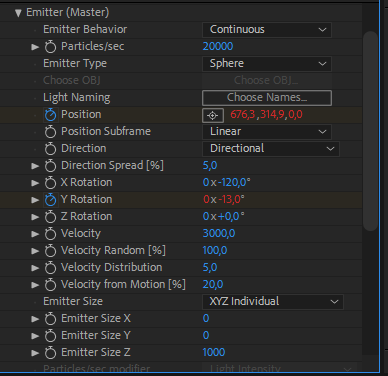
Task: Toggle stopwatch for Velocity Random [%]
Action: coord(50,251)
